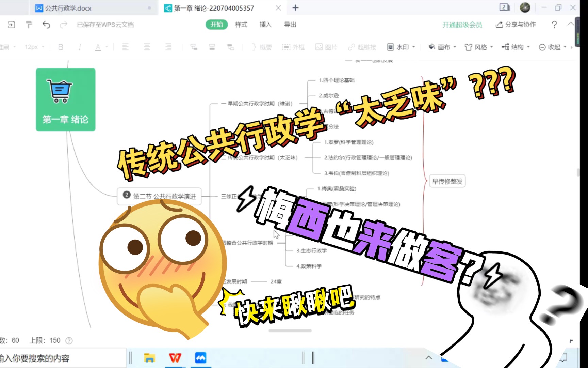
Task: Open File Explorer from taskbar
Action: click(149, 358)
